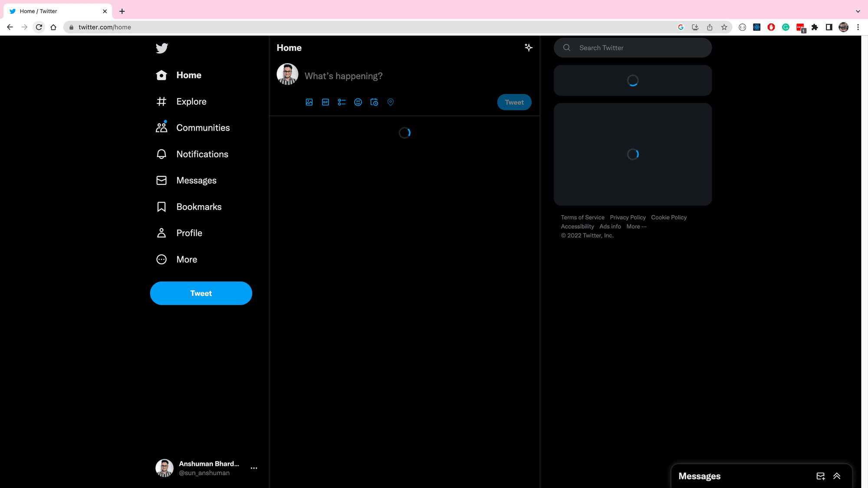Open the Bookmarks tab

[198, 207]
